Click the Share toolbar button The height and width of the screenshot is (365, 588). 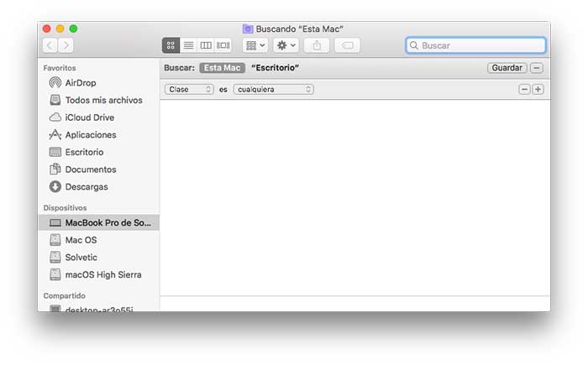(x=317, y=45)
